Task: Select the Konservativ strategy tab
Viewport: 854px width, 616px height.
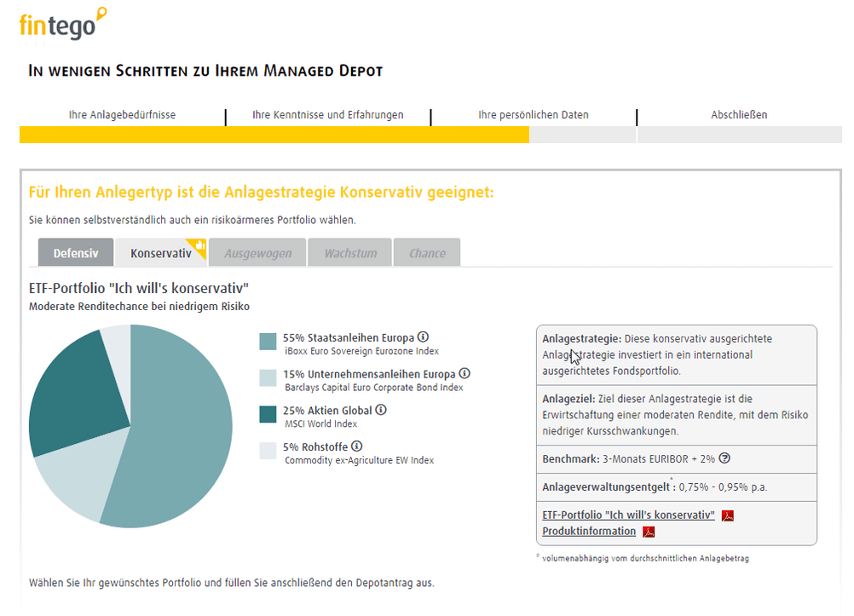Action: pyautogui.click(x=161, y=253)
